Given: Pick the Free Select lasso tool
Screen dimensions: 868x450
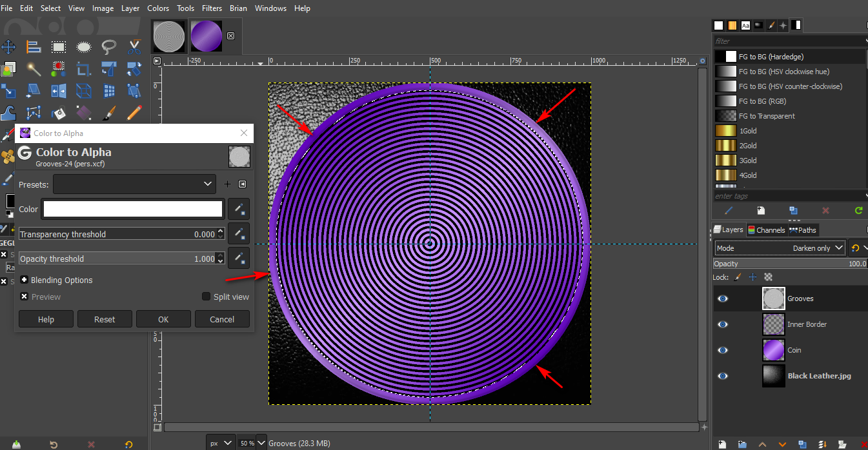Looking at the screenshot, I should coord(109,47).
